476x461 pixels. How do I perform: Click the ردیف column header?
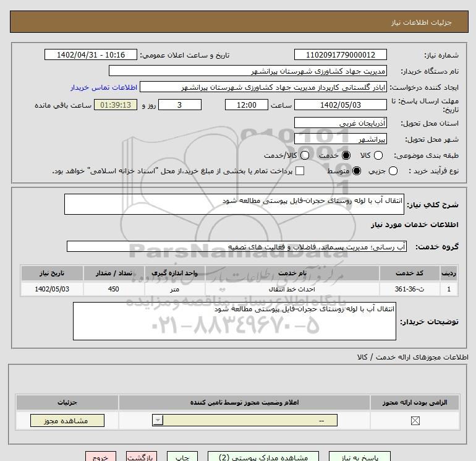point(449,273)
